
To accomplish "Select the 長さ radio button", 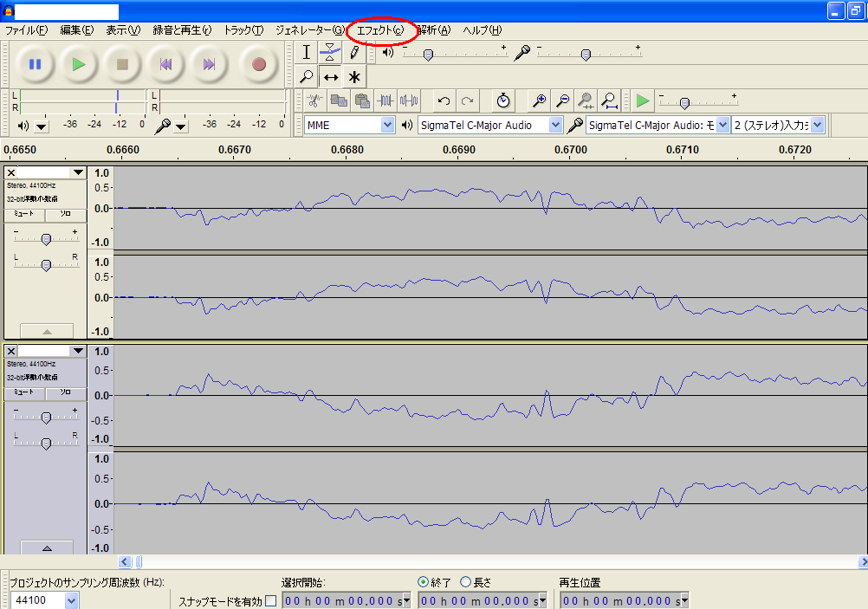I will click(x=465, y=582).
